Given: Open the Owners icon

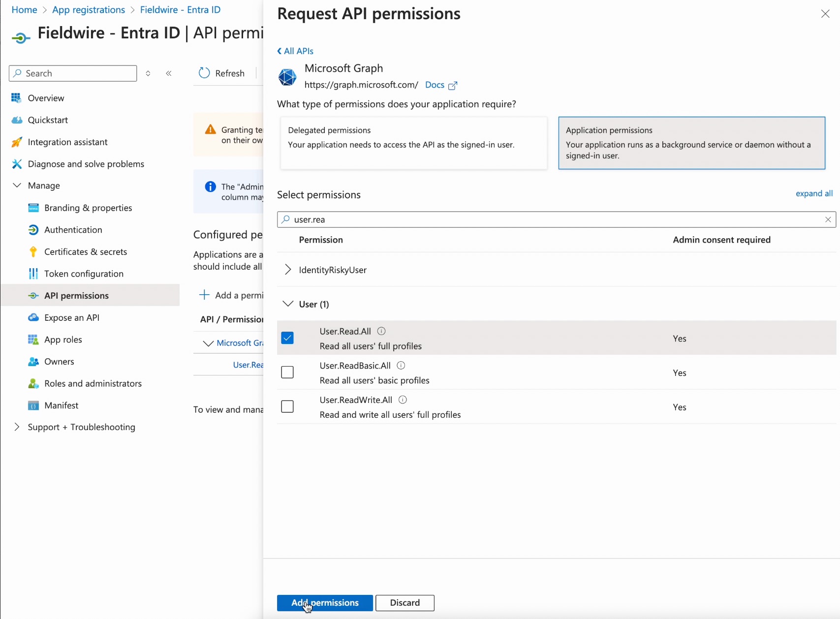Looking at the screenshot, I should [x=33, y=362].
